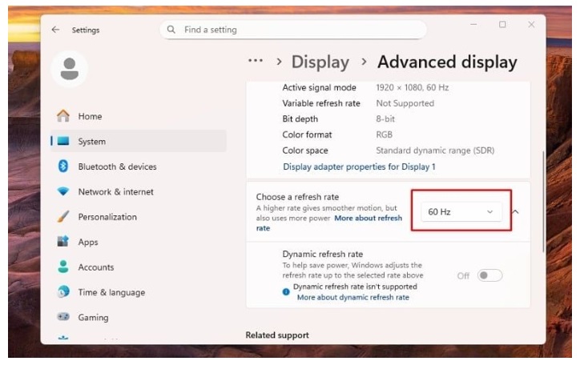This screenshot has height=369, width=588.
Task: Collapse the refresh rate section chevron
Action: [x=515, y=212]
